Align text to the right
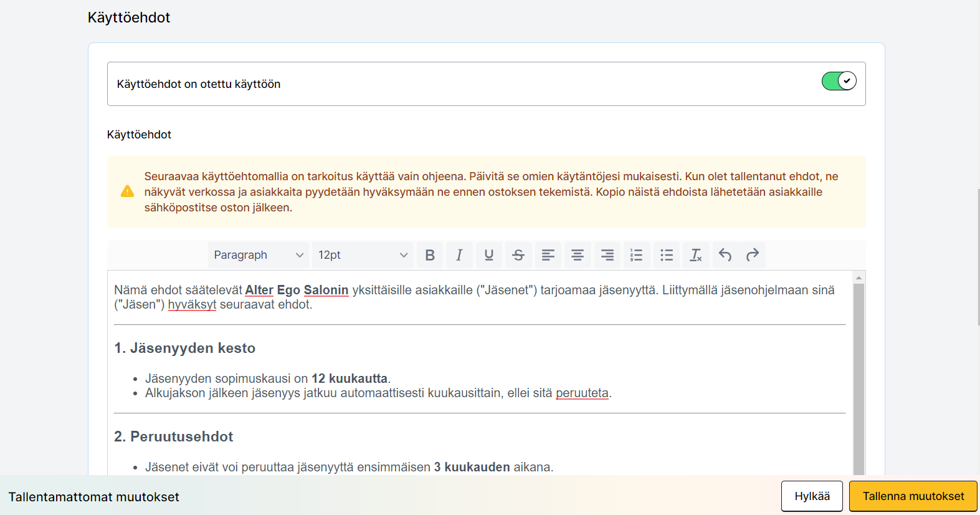980x515 pixels. pyautogui.click(x=607, y=255)
